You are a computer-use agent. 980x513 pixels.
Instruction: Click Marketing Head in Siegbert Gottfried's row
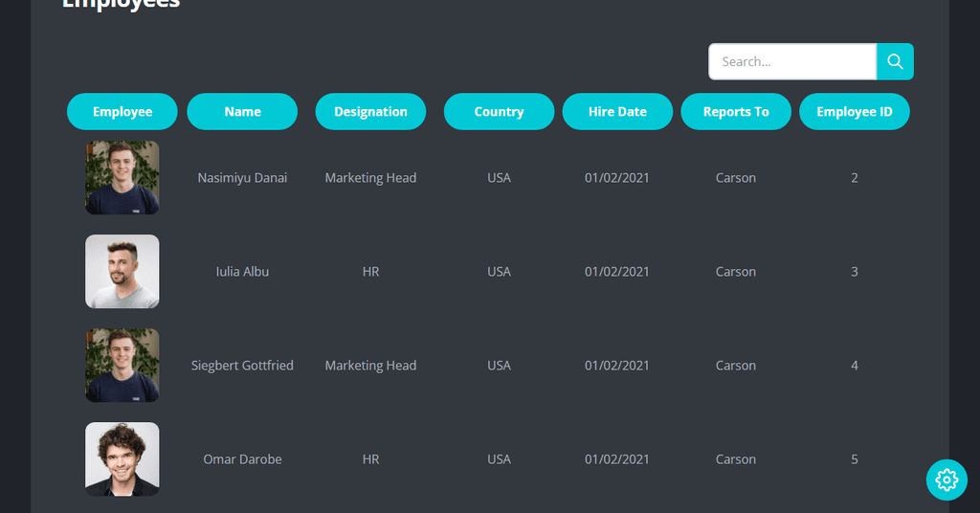370,366
